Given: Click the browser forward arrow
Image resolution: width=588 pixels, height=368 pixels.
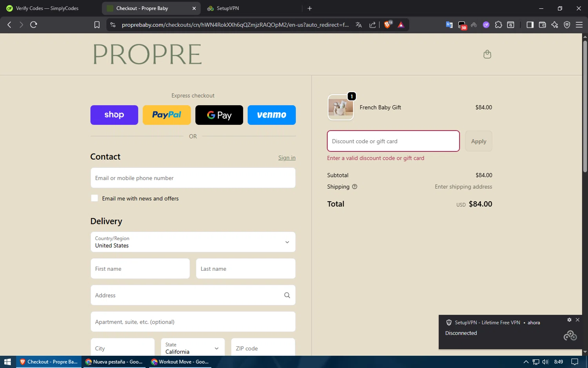Looking at the screenshot, I should (x=21, y=25).
